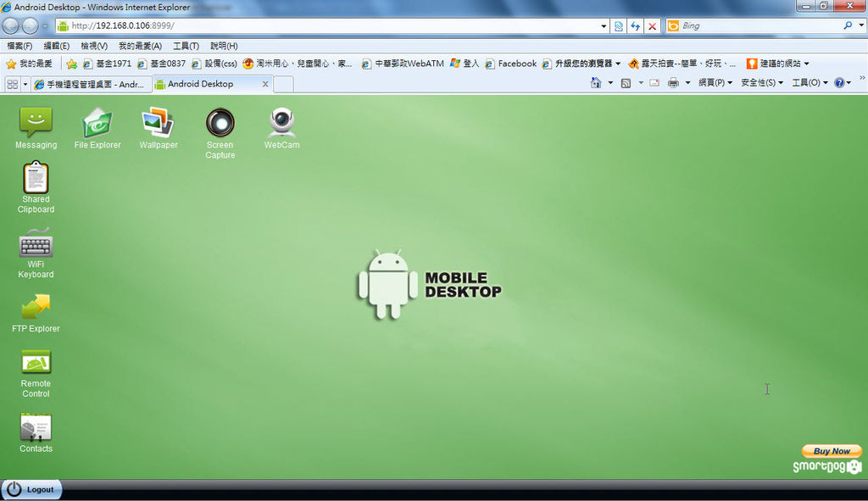Open the 建議的網站 favorites item
The width and height of the screenshot is (868, 501).
coord(778,64)
